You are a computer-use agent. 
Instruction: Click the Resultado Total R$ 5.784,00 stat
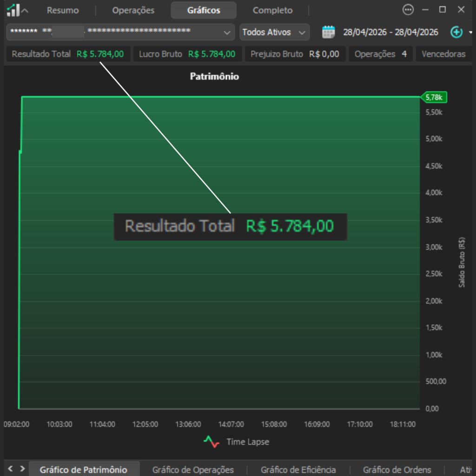tap(68, 54)
